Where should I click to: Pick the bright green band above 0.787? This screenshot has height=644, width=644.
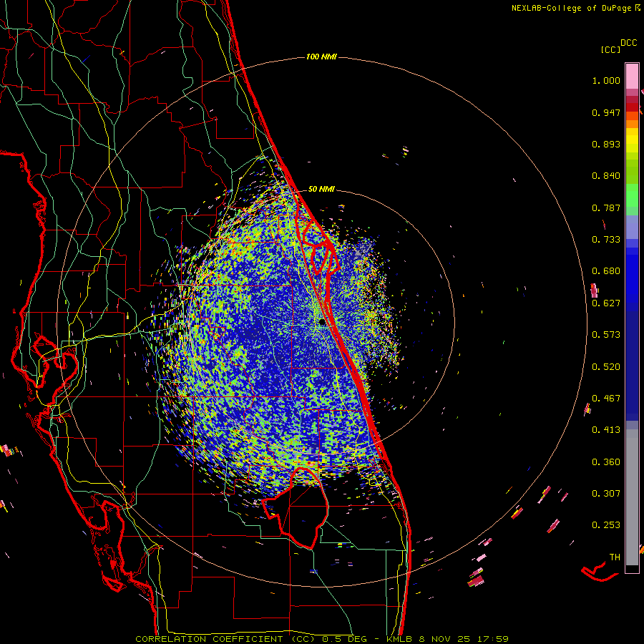pyautogui.click(x=632, y=195)
